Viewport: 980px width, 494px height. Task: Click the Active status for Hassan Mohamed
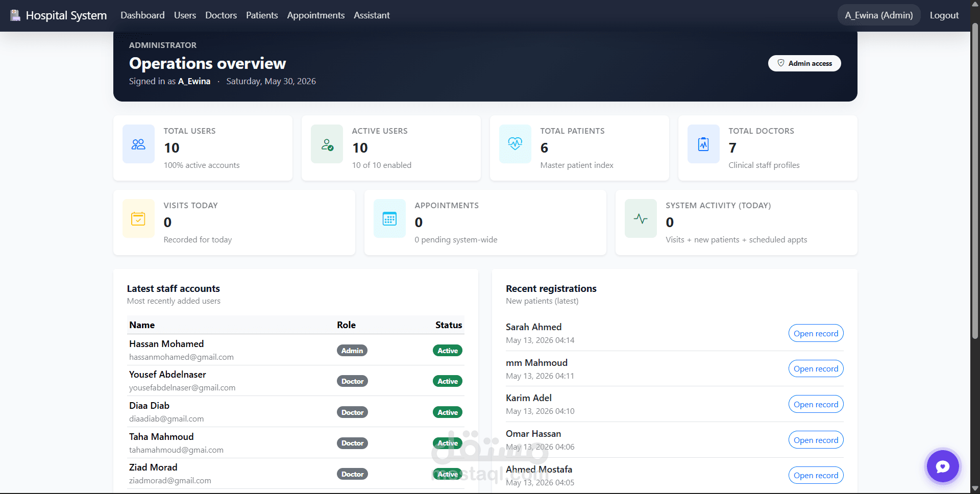[448, 351]
